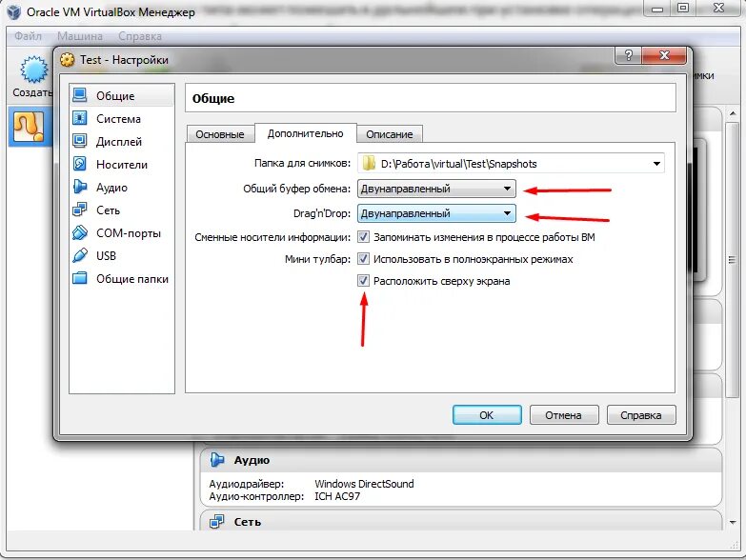Open the Общий буфер обмена dropdown
The height and width of the screenshot is (560, 746).
(x=436, y=189)
